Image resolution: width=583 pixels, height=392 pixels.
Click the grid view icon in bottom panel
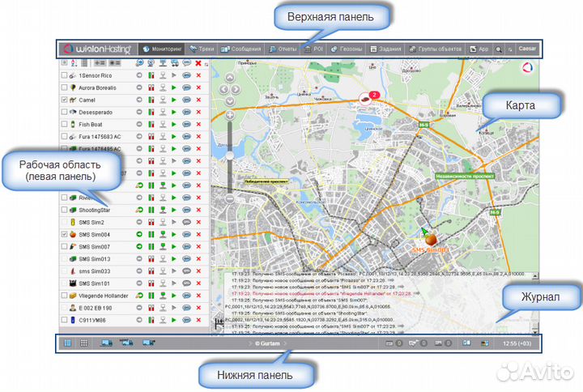pos(83,343)
